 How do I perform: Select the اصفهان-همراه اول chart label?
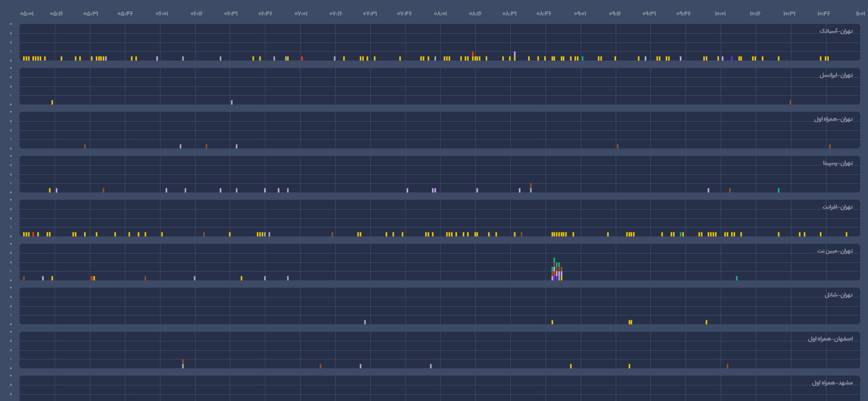tap(830, 339)
